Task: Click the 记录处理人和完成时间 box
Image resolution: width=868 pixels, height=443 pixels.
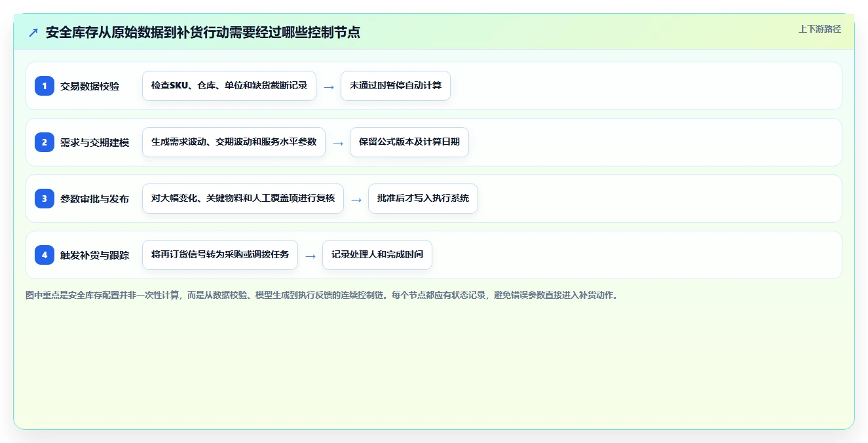Action: [x=377, y=255]
